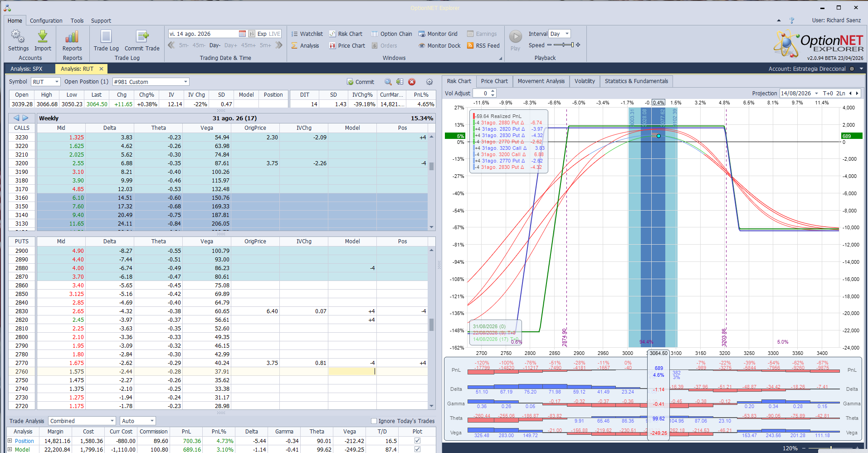Open the Statistics & Fundamentals tab
Screen dimensions: 868x453
coord(636,81)
